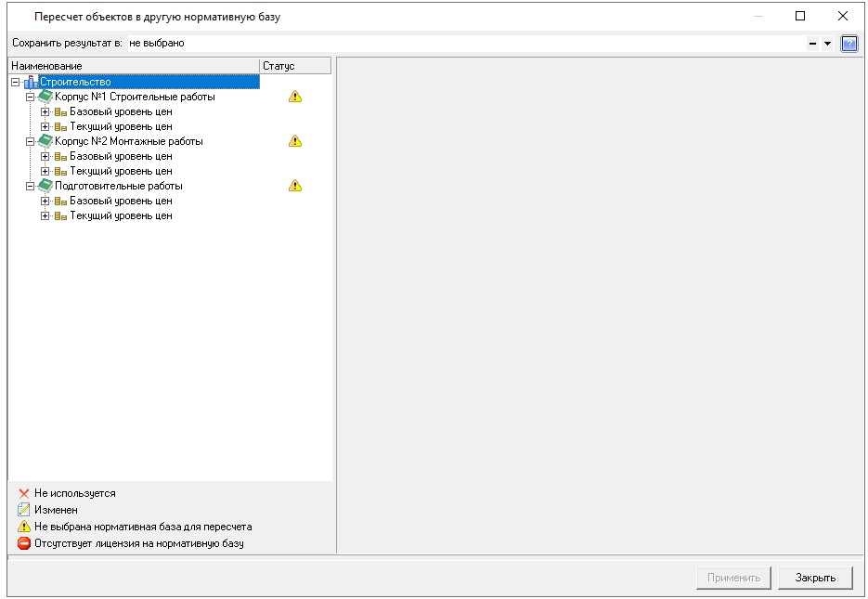Click the green book icon for Корпус №1
Viewport: 868px width, 599px height.
coord(45,97)
